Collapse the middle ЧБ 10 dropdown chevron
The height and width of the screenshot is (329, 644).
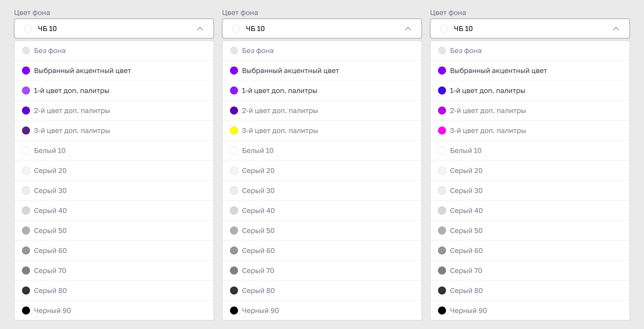pyautogui.click(x=408, y=28)
